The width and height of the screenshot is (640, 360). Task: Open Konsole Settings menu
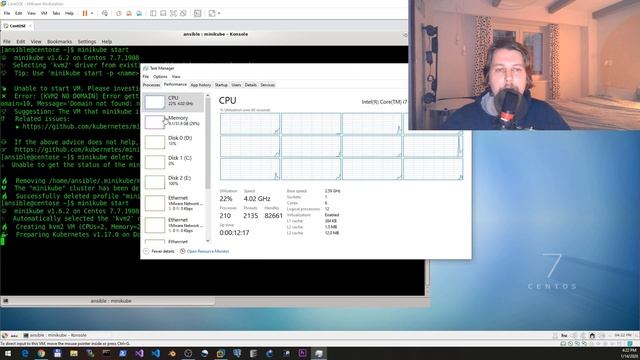click(87, 42)
